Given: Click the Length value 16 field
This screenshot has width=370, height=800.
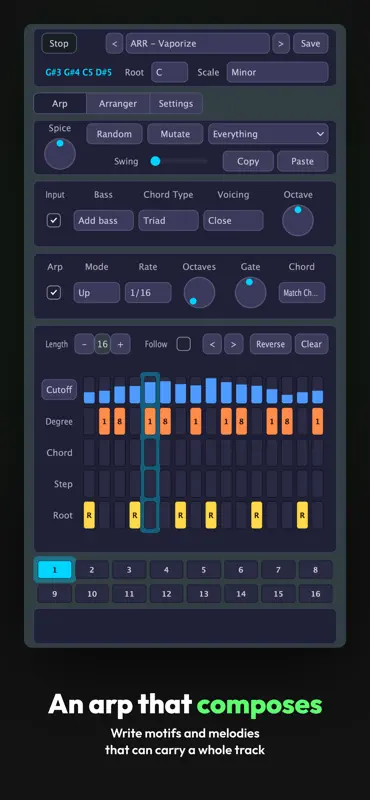Looking at the screenshot, I should (103, 344).
